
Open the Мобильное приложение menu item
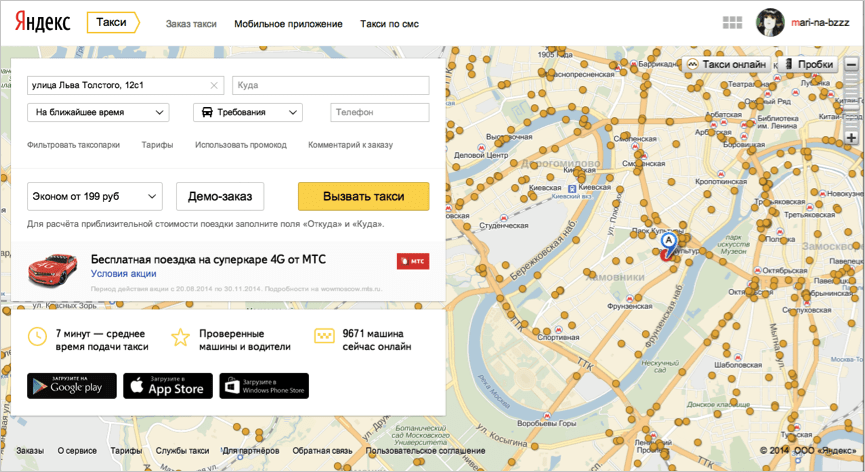click(288, 24)
